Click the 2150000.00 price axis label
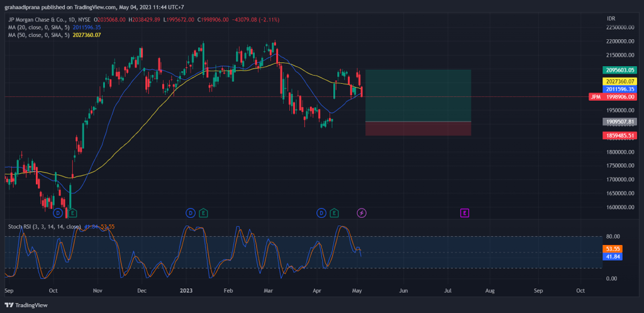This screenshot has width=644, height=313. [620, 55]
